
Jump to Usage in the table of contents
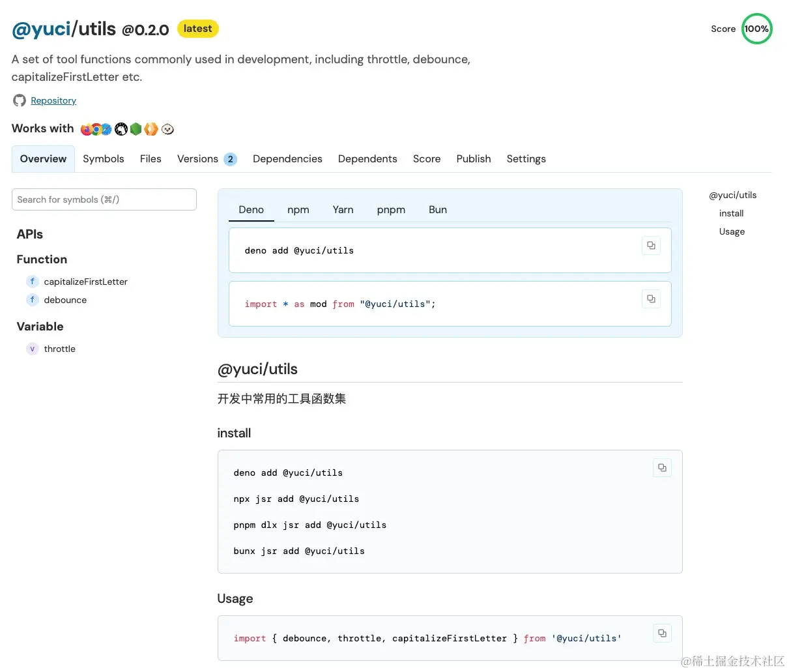tap(732, 231)
